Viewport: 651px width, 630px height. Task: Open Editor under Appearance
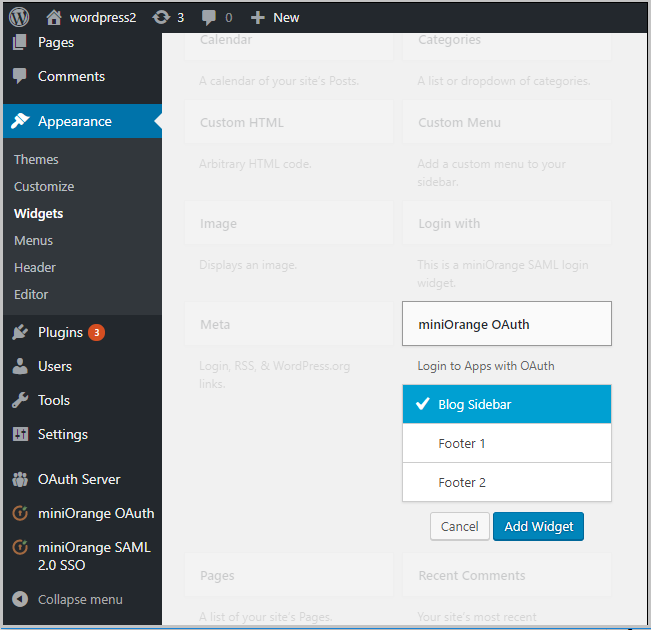pyautogui.click(x=31, y=294)
